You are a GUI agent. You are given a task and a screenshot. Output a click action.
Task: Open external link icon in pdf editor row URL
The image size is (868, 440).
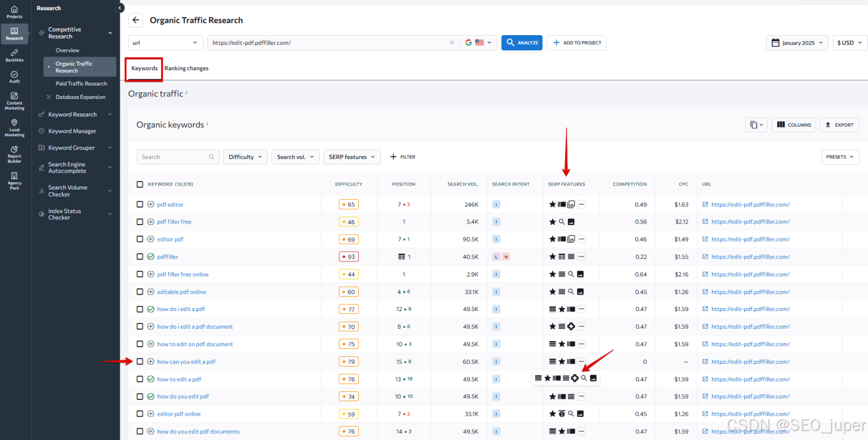pos(705,204)
